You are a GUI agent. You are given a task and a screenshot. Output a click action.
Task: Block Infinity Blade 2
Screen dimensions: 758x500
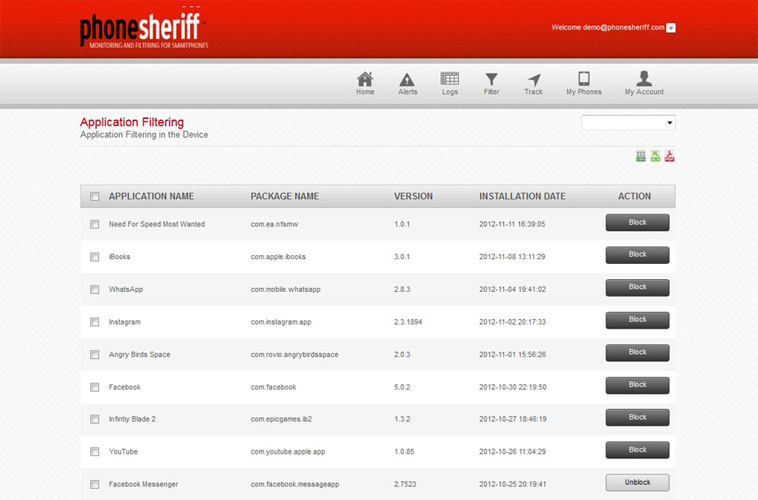point(637,417)
